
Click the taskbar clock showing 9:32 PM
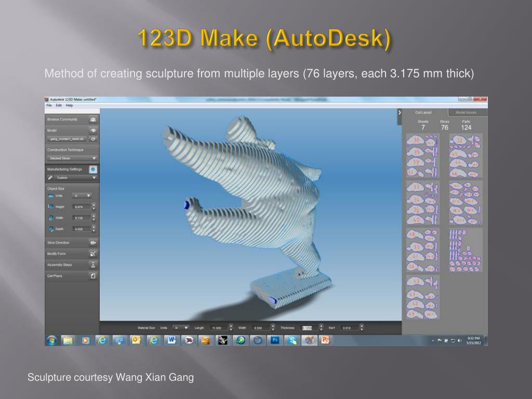tap(473, 341)
